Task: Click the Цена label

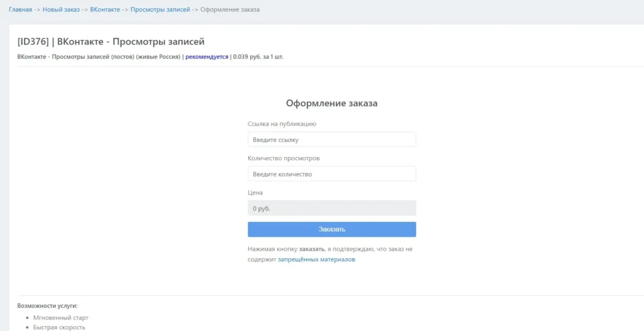Action: pyautogui.click(x=255, y=192)
